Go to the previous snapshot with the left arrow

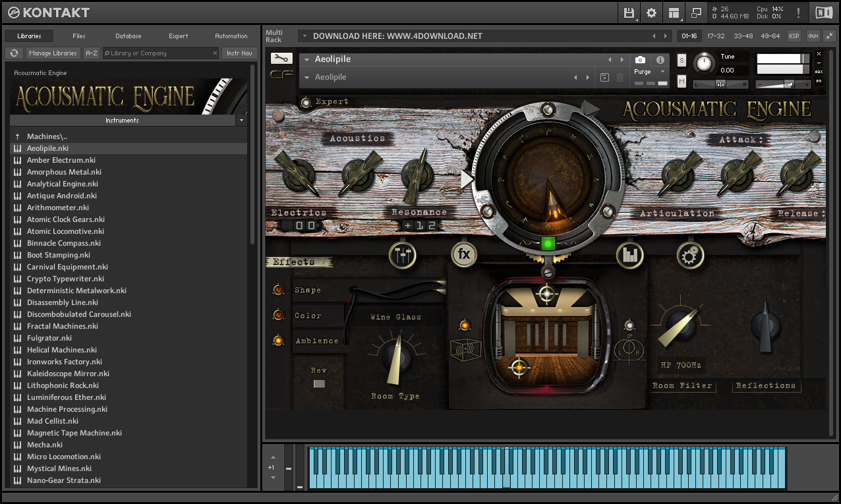[x=577, y=78]
